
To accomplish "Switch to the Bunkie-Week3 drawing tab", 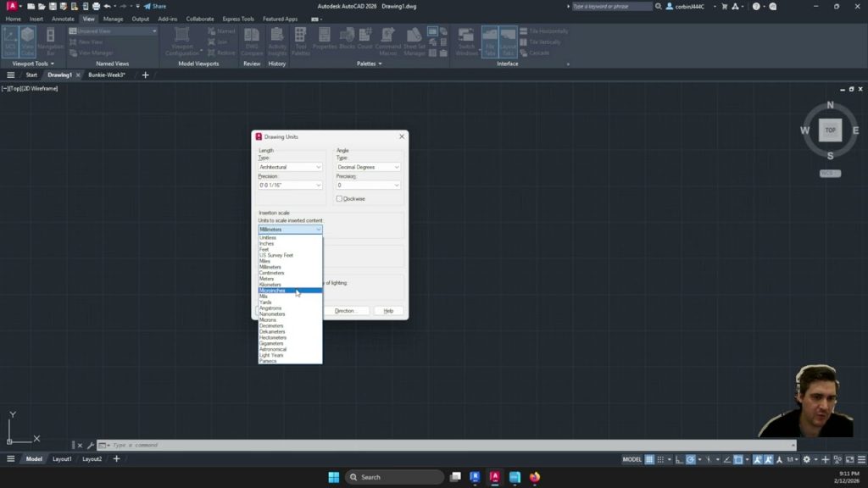I will [107, 75].
